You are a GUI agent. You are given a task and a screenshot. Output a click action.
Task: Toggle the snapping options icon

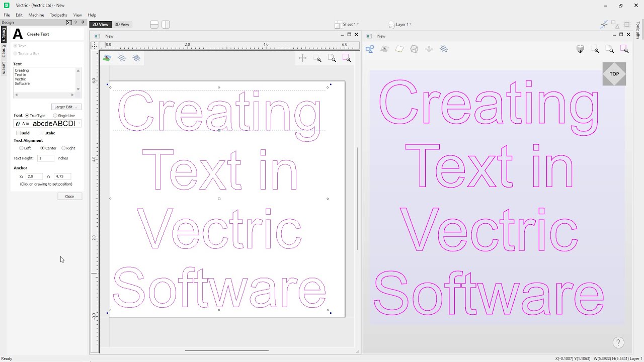click(x=604, y=24)
